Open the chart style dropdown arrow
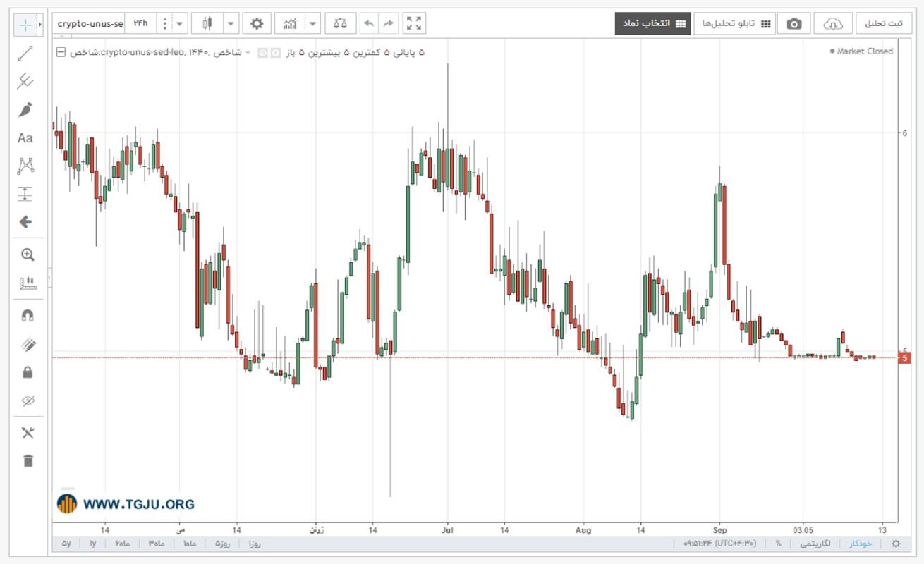 point(231,24)
